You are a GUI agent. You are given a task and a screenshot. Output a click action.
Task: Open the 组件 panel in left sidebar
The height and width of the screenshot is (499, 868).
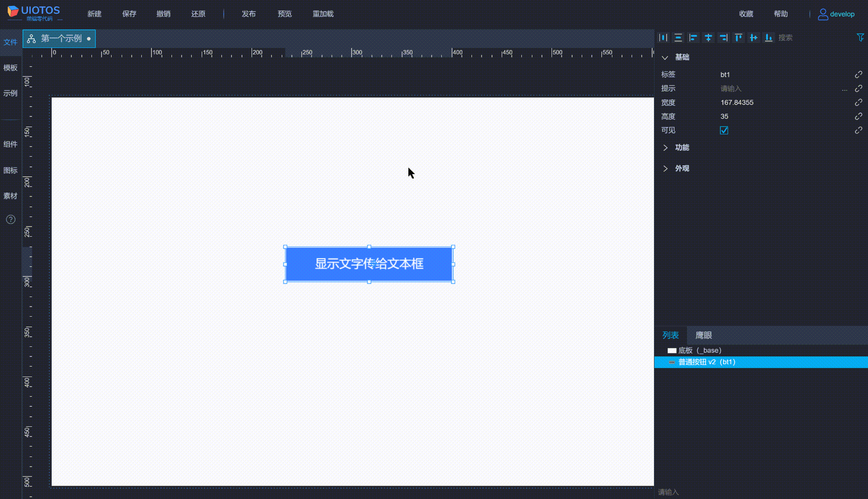tap(11, 144)
